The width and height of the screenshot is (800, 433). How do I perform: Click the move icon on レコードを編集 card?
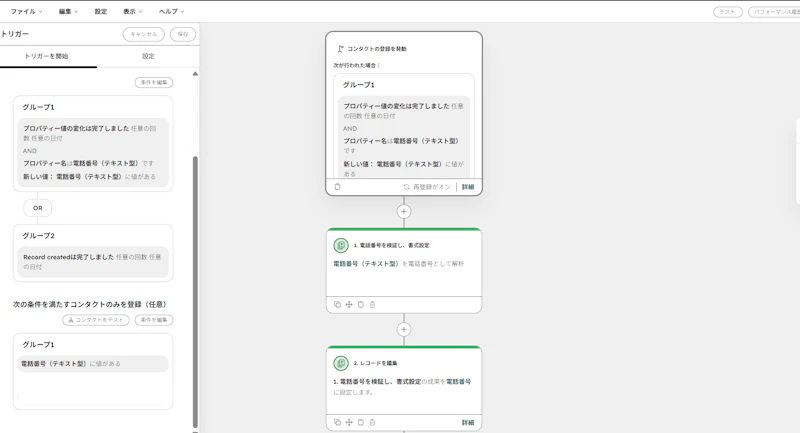tap(349, 422)
